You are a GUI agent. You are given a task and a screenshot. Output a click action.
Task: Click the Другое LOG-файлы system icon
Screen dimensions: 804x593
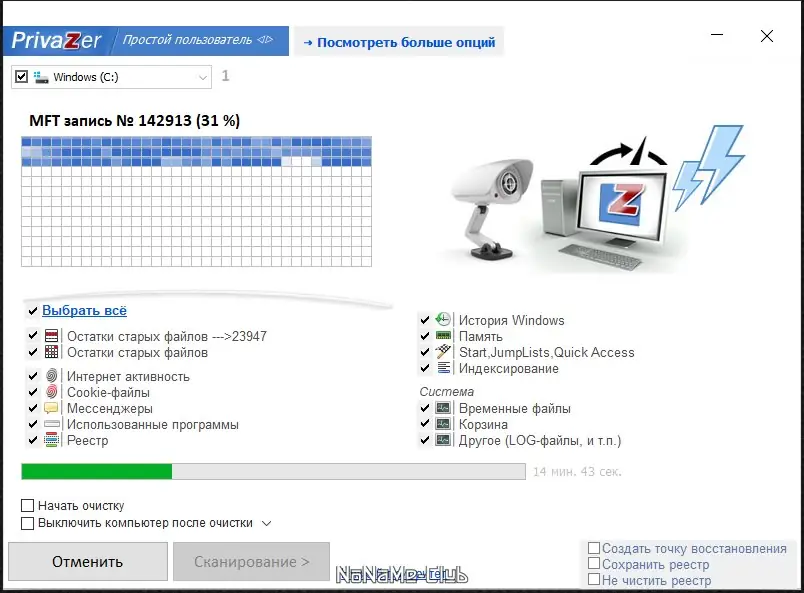point(443,440)
